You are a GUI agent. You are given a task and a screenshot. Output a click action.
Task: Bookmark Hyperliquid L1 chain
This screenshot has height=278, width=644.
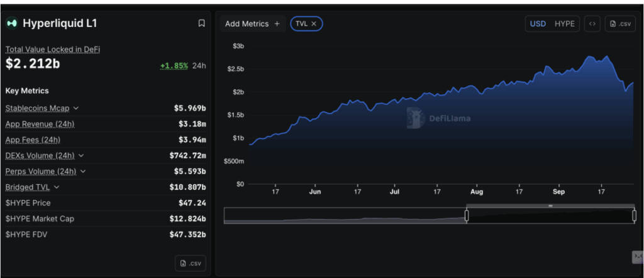(x=201, y=23)
